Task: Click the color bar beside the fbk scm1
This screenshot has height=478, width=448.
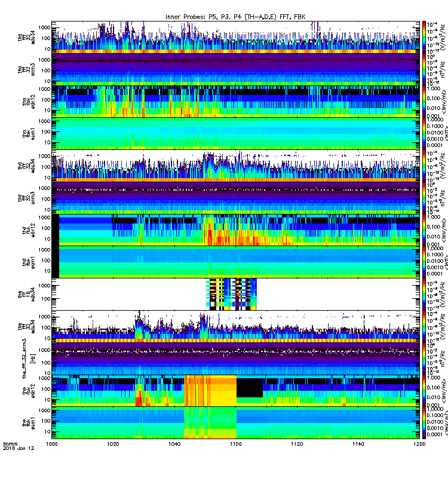Action: (424, 423)
